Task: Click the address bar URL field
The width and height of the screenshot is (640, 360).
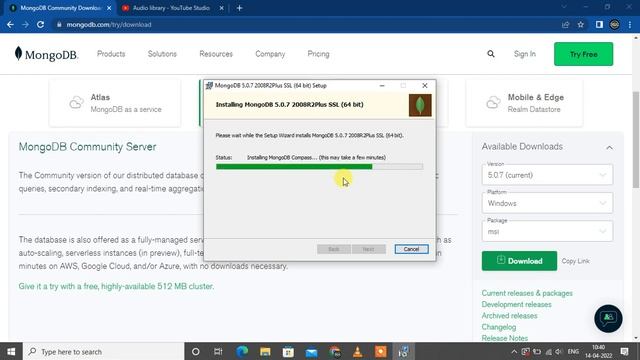Action: coord(306,24)
